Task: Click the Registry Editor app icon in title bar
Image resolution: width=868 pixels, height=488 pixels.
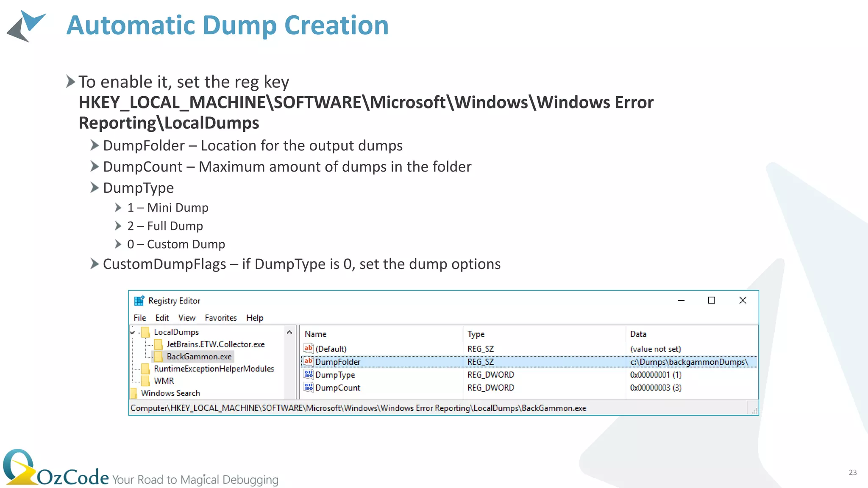Action: 139,301
